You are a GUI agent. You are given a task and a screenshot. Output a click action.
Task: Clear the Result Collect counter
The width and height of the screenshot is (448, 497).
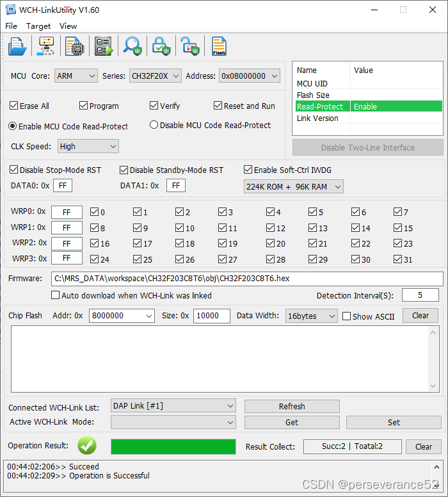(x=424, y=446)
